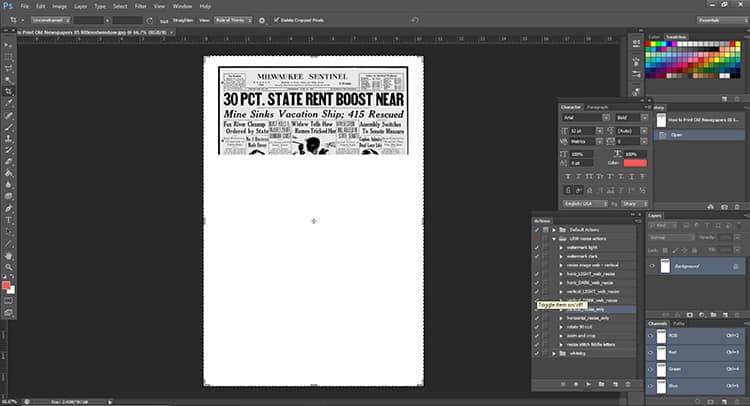
Task: Hide the Background layer
Action: (x=651, y=266)
